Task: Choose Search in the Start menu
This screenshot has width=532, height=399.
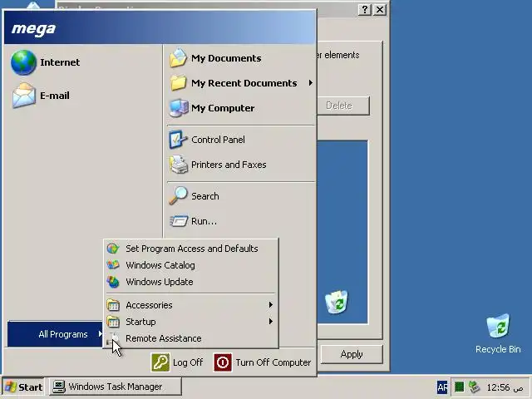Action: (x=241, y=196)
